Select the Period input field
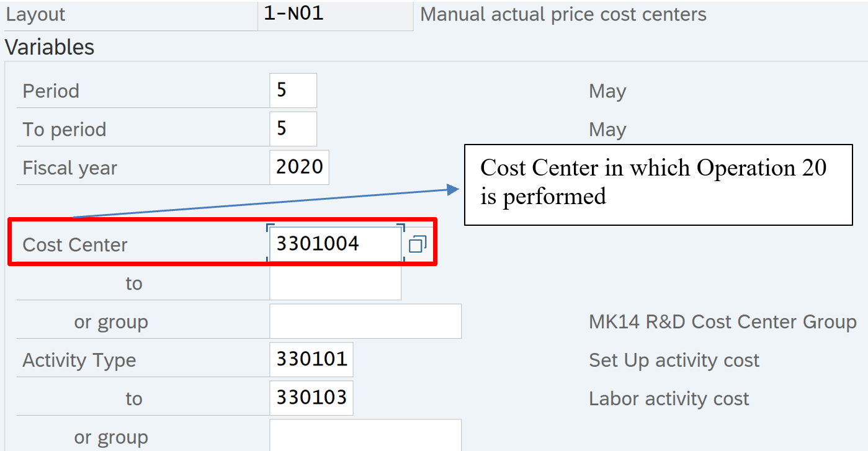The image size is (868, 451). pyautogui.click(x=293, y=91)
